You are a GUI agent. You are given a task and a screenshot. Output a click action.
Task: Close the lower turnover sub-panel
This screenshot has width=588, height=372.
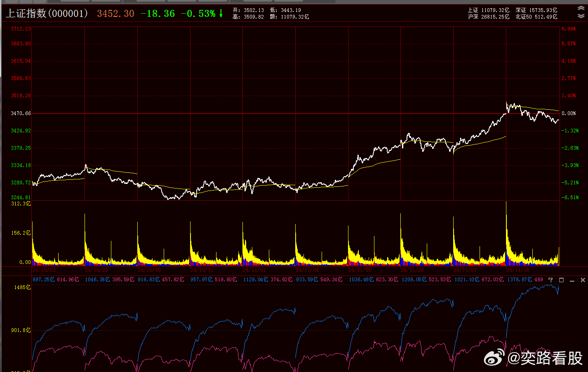click(583, 280)
